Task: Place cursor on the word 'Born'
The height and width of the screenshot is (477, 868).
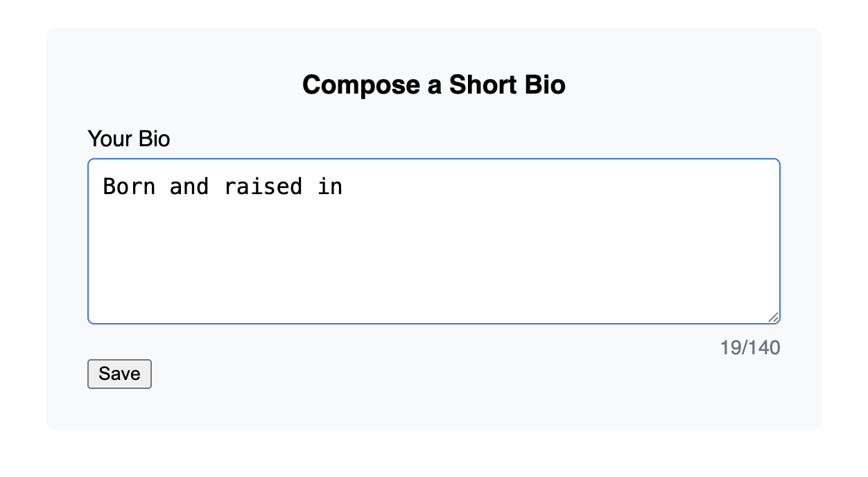Action: (129, 187)
